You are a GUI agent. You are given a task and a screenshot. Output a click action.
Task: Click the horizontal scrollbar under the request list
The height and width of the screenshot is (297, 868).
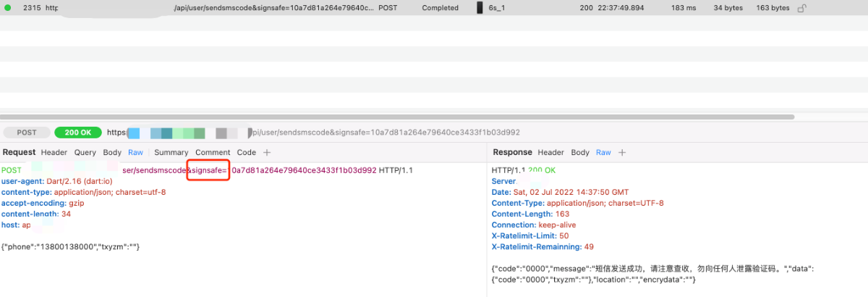(398, 117)
